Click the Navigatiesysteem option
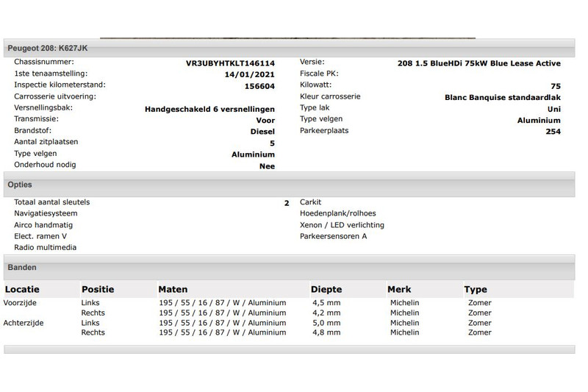Viewport: 588px width, 392px height. tap(46, 213)
